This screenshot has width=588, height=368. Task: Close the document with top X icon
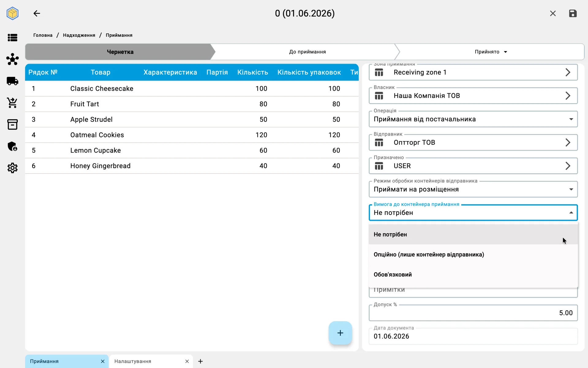click(x=553, y=13)
